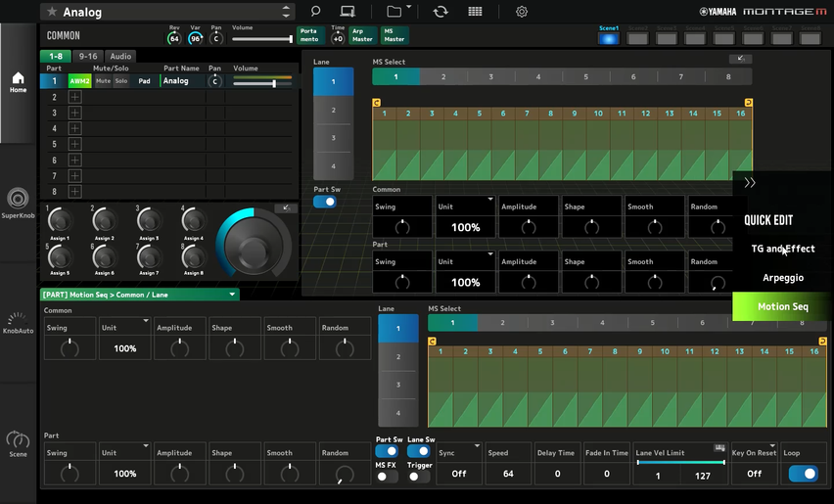
Task: Switch to the Audio tab
Action: [x=120, y=57]
